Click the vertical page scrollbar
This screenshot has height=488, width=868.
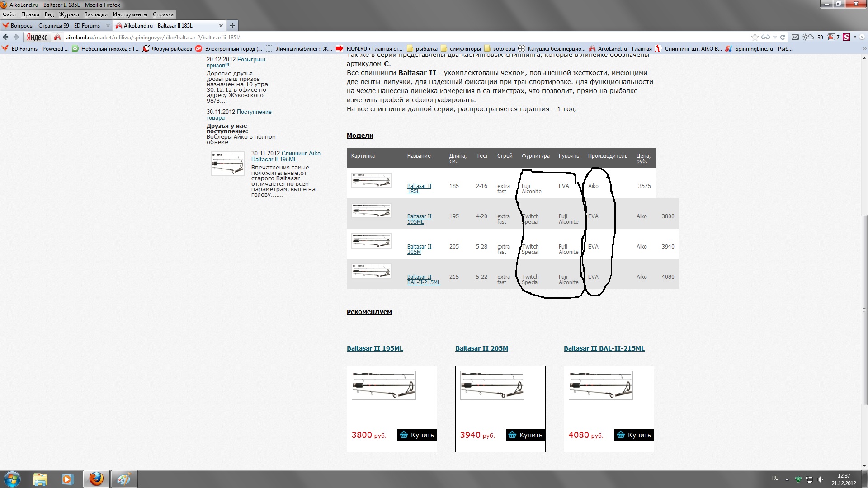tap(864, 310)
